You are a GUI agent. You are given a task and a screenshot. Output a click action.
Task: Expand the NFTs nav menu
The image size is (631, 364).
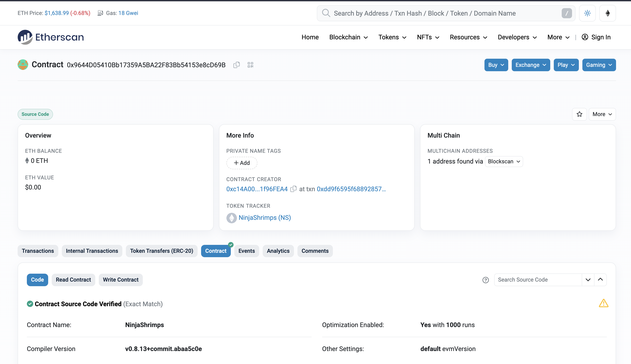point(428,37)
